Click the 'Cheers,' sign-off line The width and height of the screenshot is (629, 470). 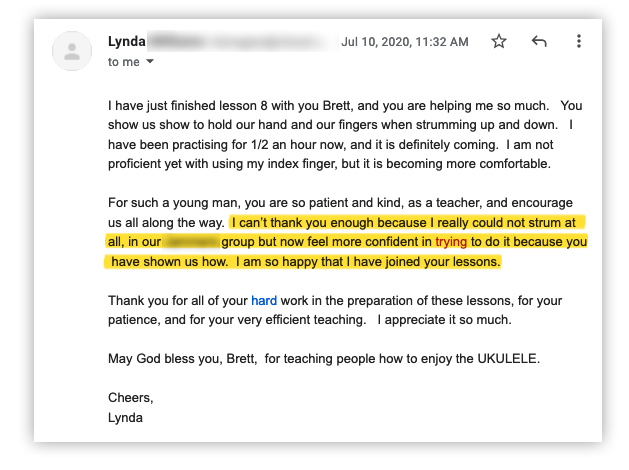[x=130, y=397]
